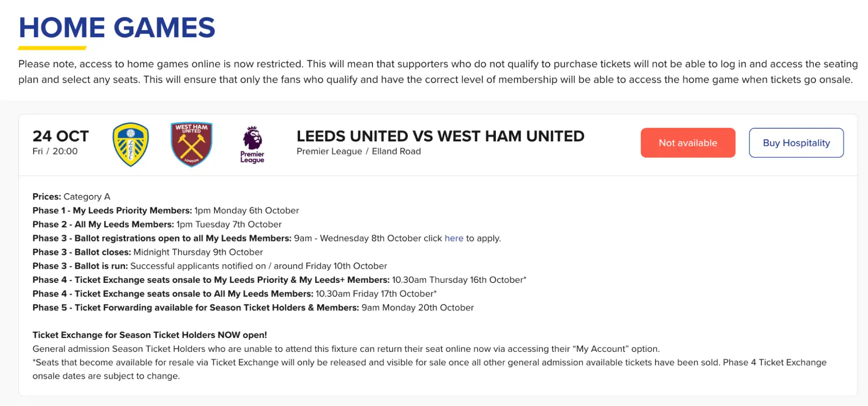The width and height of the screenshot is (868, 406).
Task: Open the Buy Hospitality option
Action: (x=796, y=143)
